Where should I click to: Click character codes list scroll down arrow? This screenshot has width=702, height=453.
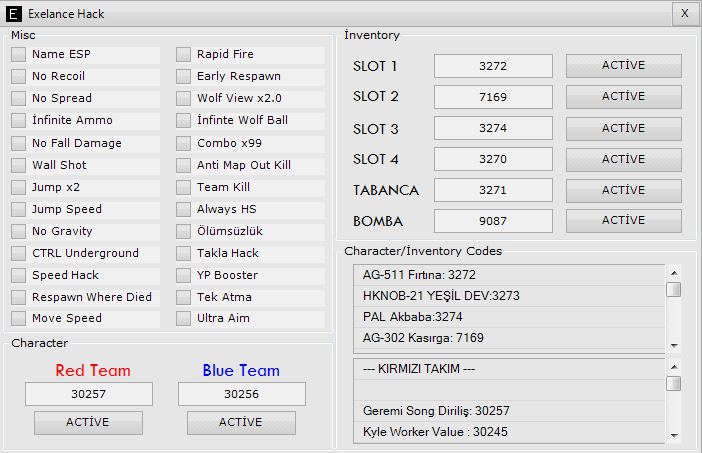[x=674, y=436]
